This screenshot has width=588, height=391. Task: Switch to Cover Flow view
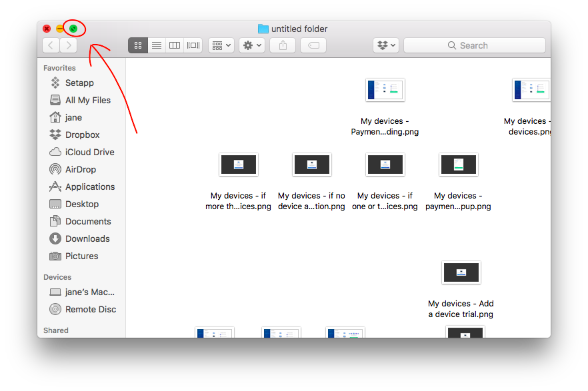(193, 45)
